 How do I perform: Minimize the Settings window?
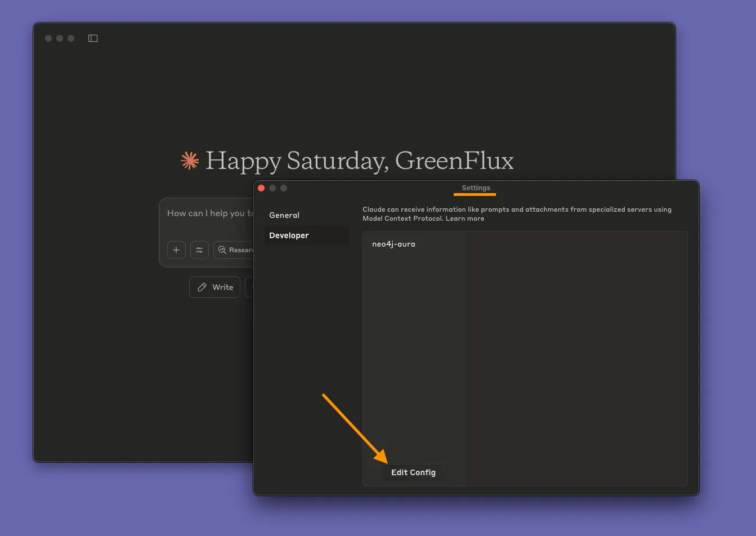coord(272,188)
